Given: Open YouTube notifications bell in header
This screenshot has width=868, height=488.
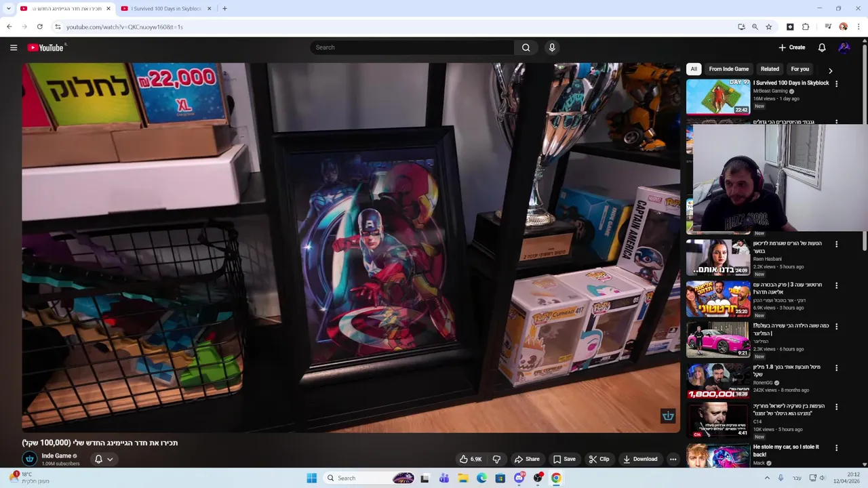Looking at the screenshot, I should click(x=821, y=47).
